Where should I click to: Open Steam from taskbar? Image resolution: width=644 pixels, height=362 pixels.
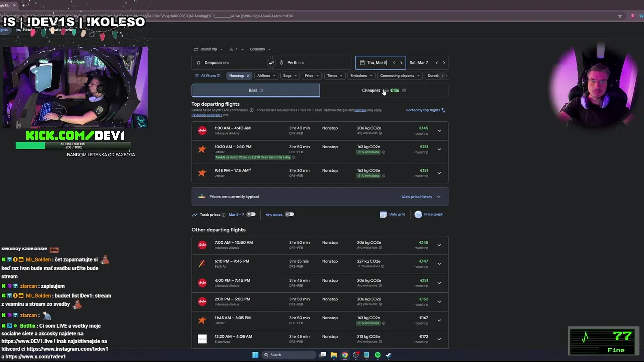click(x=388, y=355)
